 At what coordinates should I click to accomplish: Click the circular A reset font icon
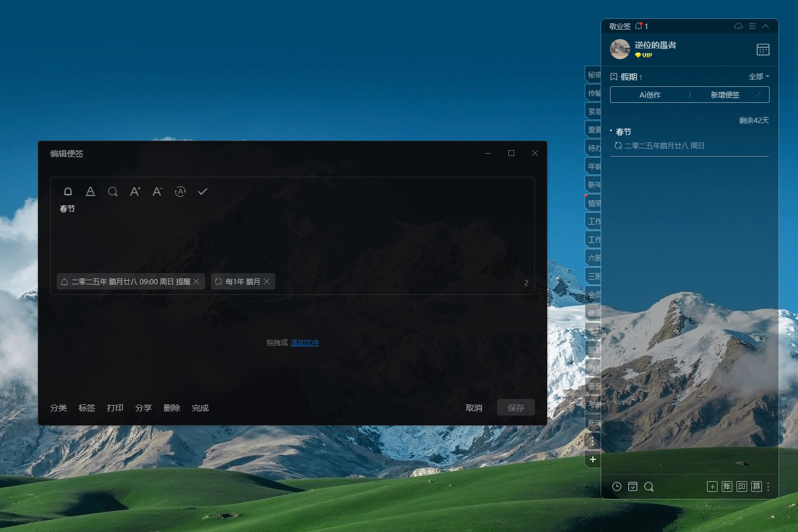(x=180, y=192)
